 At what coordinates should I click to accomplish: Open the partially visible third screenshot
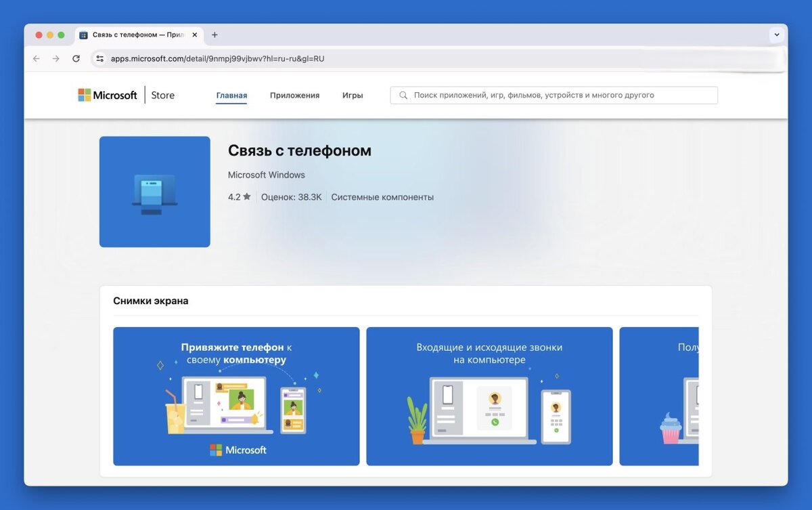point(659,396)
